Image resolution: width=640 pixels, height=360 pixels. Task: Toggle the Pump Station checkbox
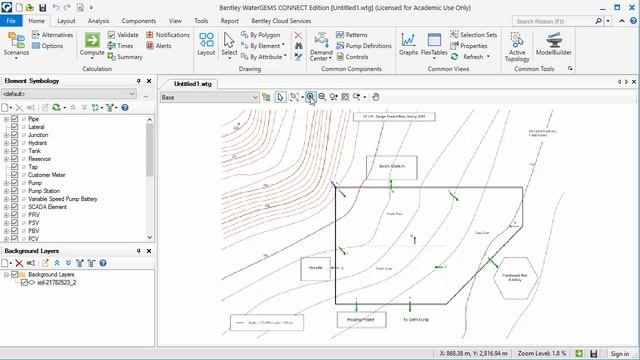click(x=15, y=191)
